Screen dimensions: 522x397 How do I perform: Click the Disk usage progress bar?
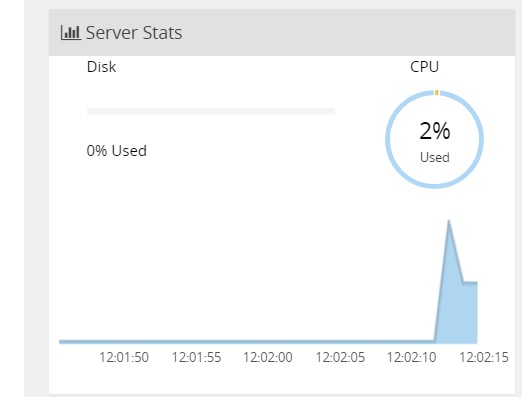point(211,111)
